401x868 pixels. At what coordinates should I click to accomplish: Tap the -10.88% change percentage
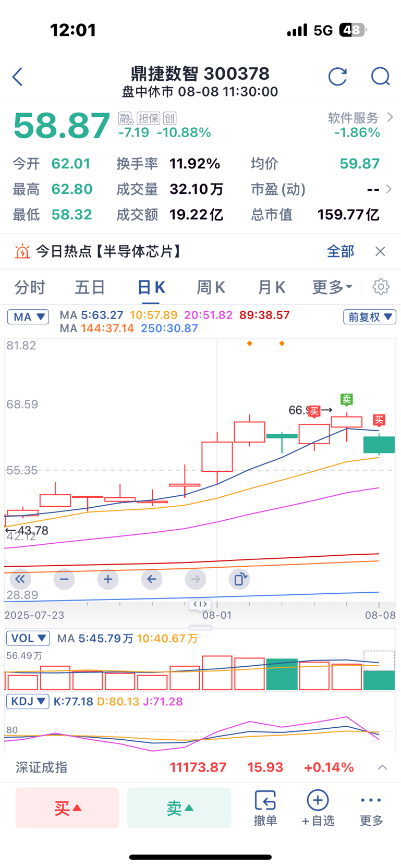[x=184, y=133]
